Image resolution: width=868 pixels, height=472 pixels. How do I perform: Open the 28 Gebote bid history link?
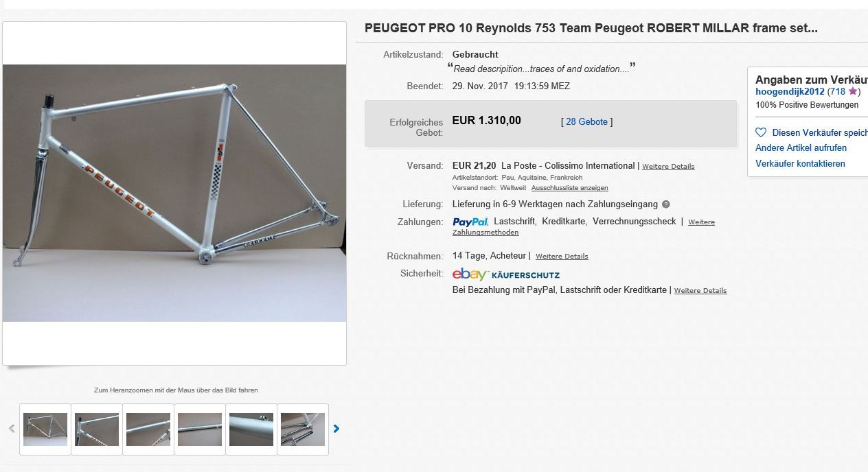[586, 121]
